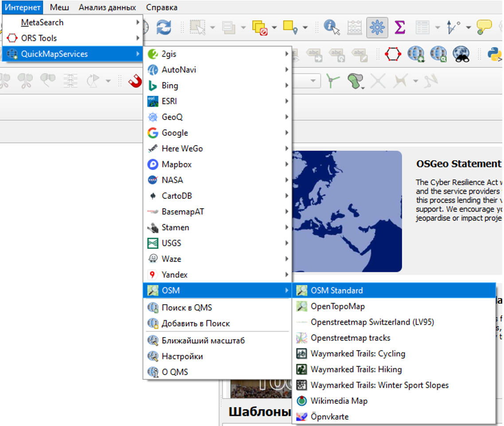The height and width of the screenshot is (426, 504).
Task: Open the Python console icon
Action: coord(494,54)
